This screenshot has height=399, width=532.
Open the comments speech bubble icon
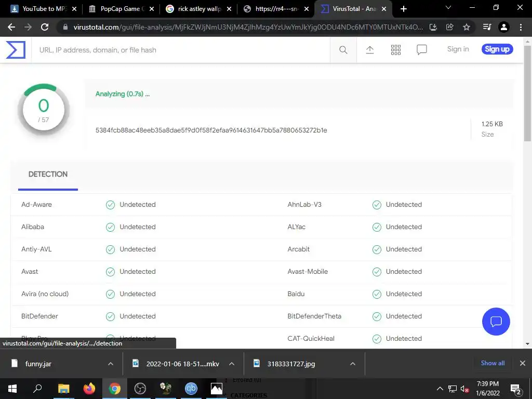[421, 50]
